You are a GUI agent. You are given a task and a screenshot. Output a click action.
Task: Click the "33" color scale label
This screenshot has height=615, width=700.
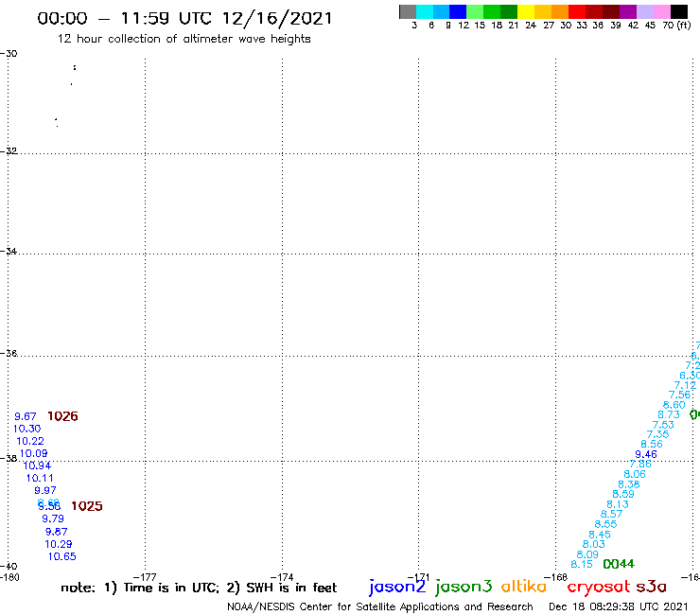coord(582,26)
